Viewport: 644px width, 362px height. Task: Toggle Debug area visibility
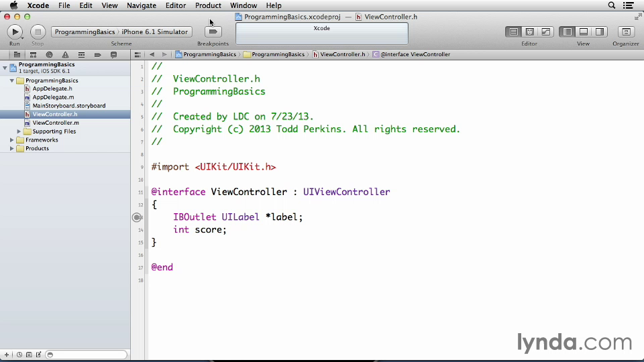pos(583,32)
